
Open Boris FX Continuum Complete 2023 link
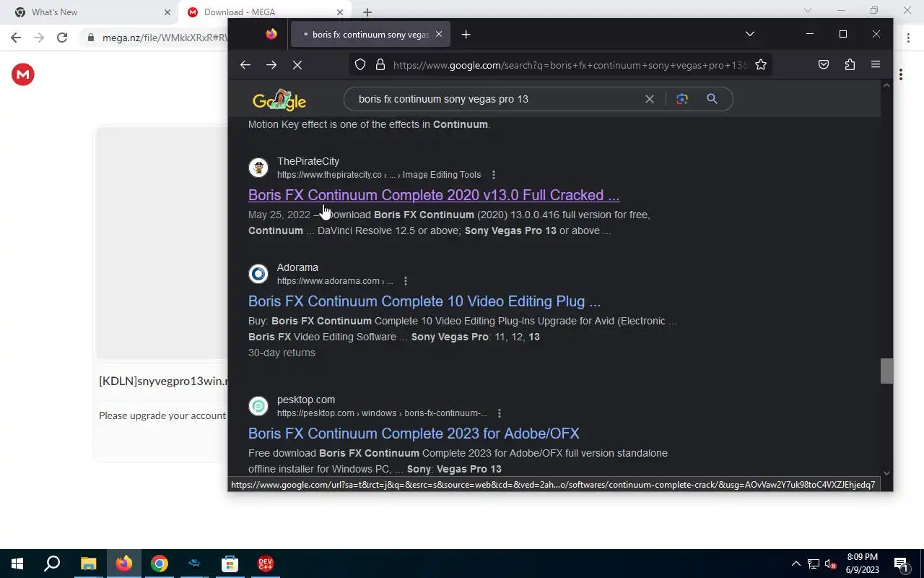tap(414, 433)
